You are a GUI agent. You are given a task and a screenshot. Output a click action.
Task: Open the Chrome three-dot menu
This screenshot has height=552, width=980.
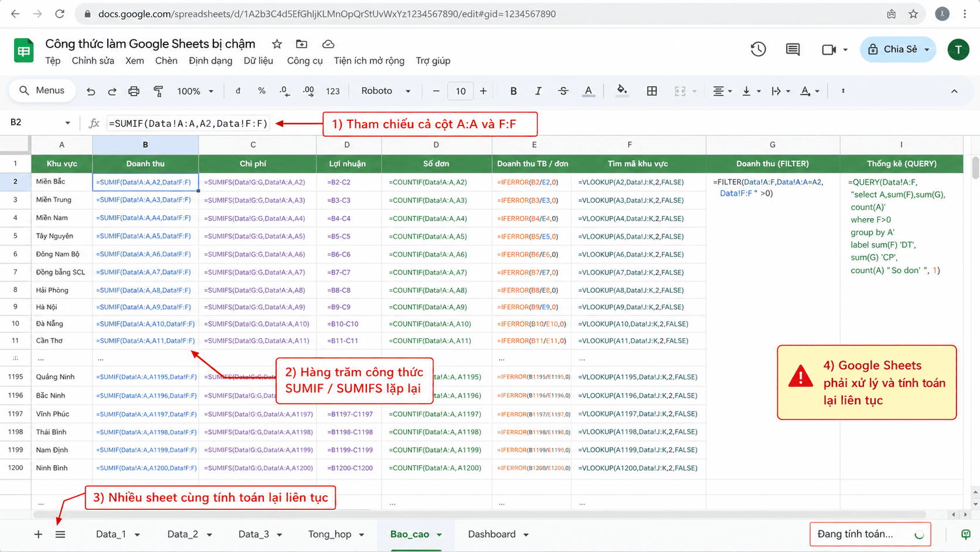pyautogui.click(x=965, y=14)
